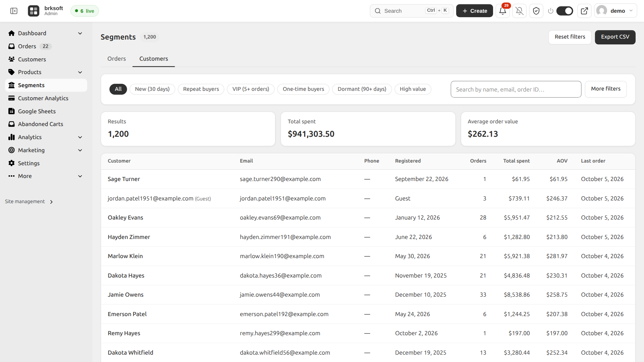The width and height of the screenshot is (644, 362).
Task: Collapse the sidebar panel icon
Action: (14, 11)
